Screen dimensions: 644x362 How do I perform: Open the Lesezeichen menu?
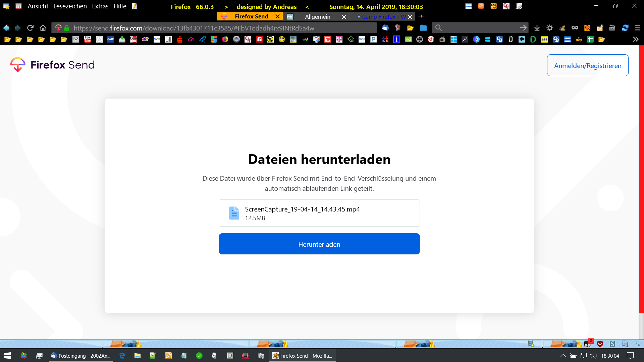click(70, 6)
